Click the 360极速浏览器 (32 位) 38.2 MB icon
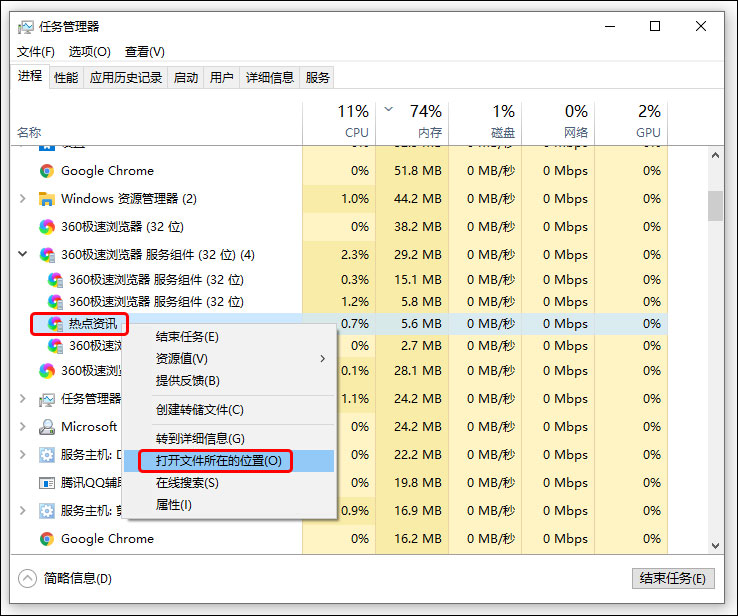The height and width of the screenshot is (616, 738). (x=47, y=227)
